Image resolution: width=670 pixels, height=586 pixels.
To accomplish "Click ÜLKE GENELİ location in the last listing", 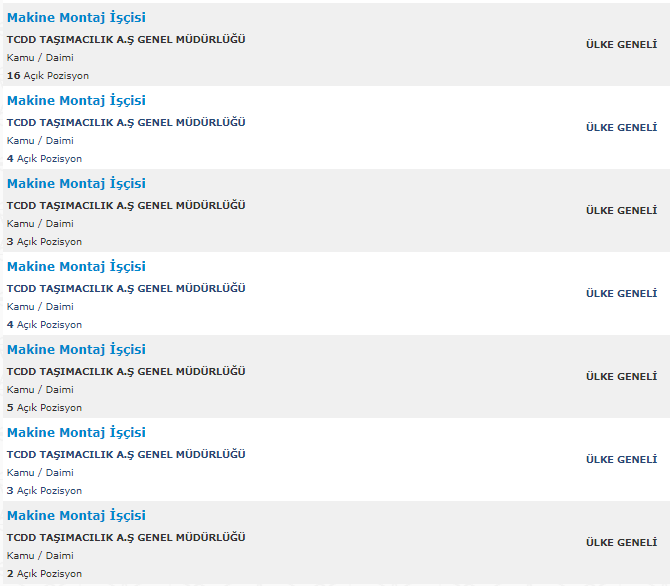I will [x=621, y=542].
